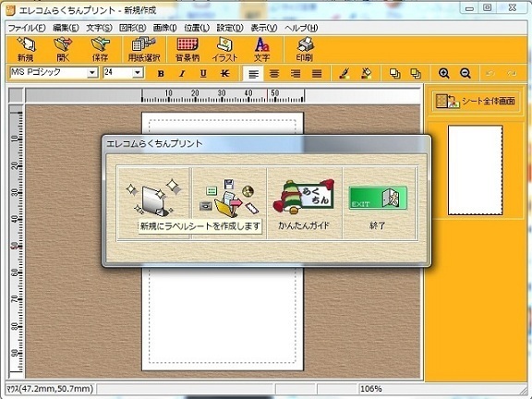Open the font size 24 dropdown

[x=138, y=73]
